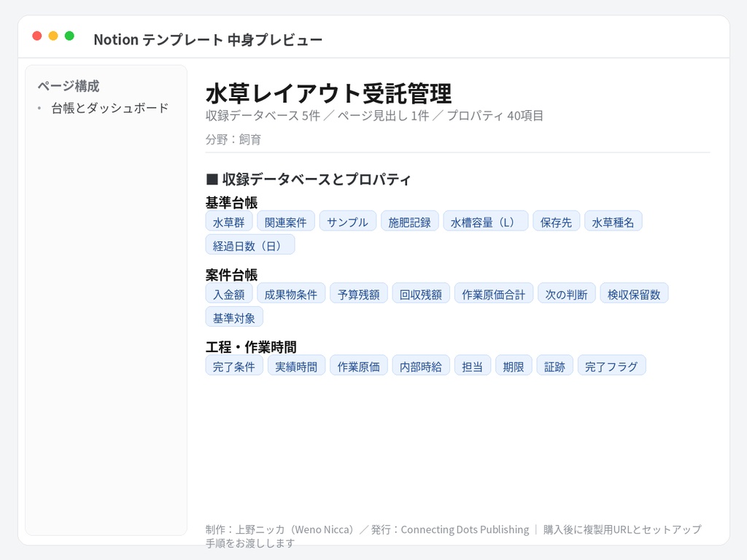Click the footer credit mentioning Connecting Dots Publishing
Viewport: 747px width, 560px height.
point(453,536)
